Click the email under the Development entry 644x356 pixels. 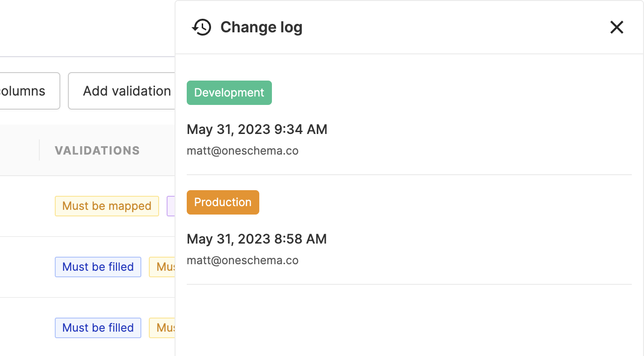tap(242, 151)
